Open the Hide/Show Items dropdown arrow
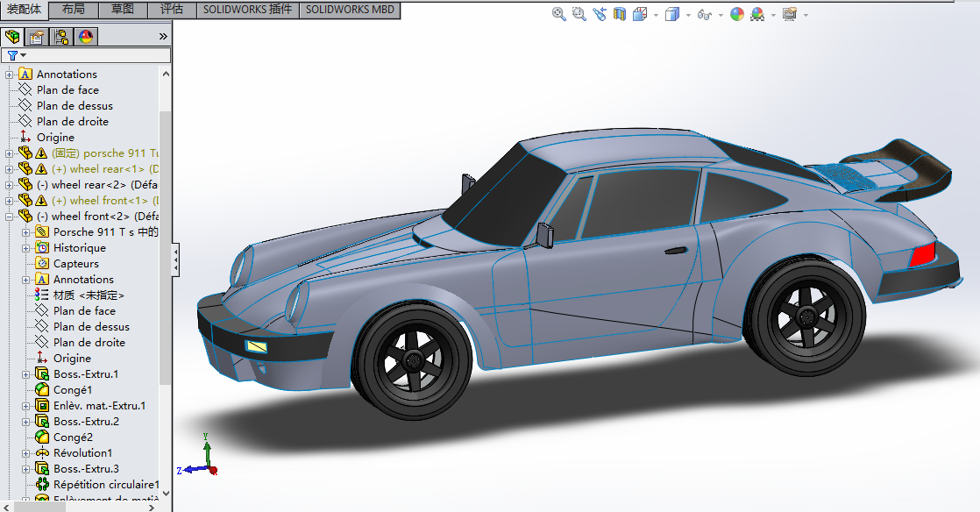The width and height of the screenshot is (980, 512). click(721, 15)
